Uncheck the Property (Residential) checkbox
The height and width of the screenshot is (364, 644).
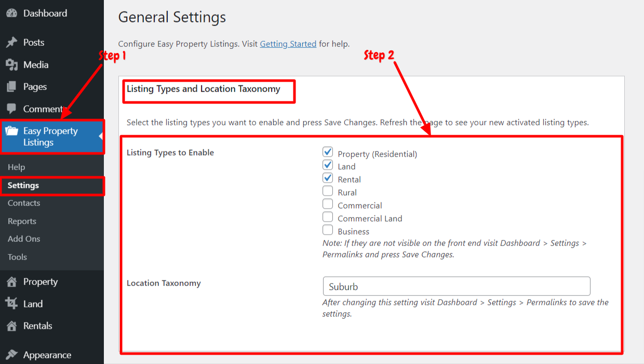pos(328,152)
